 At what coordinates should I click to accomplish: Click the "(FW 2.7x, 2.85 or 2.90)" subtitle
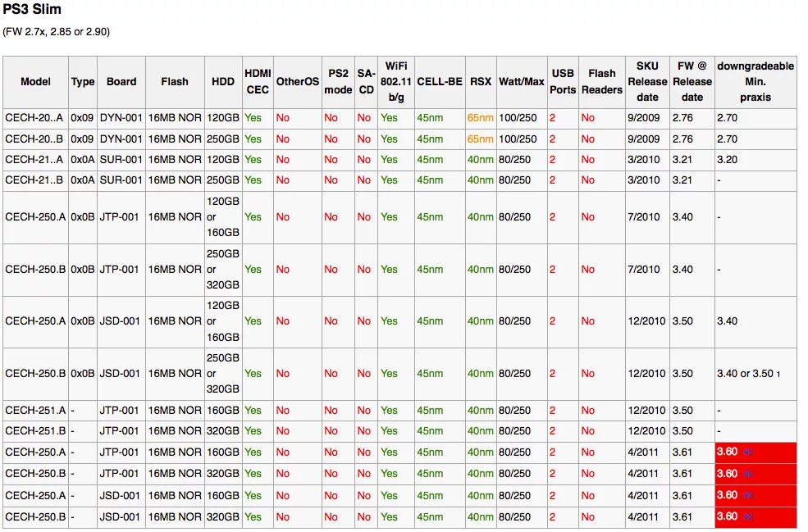click(x=56, y=31)
